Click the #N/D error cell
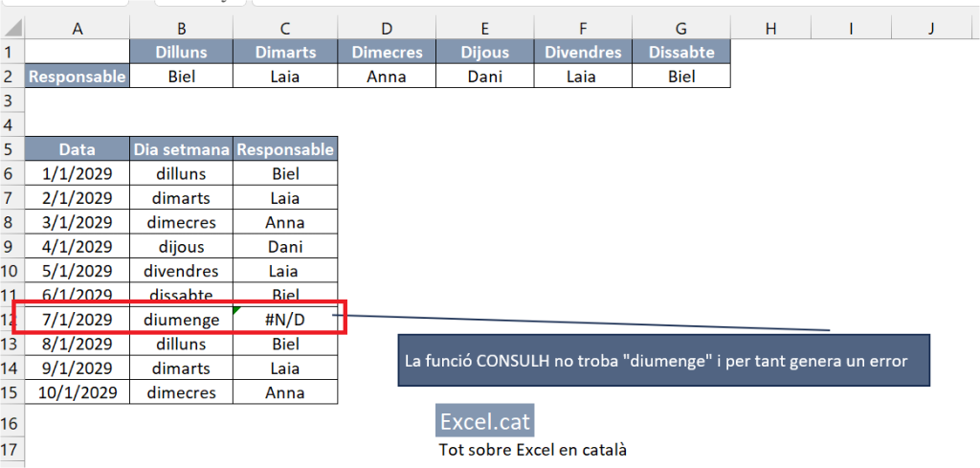Viewport: 980px width, 468px height. pyautogui.click(x=285, y=320)
